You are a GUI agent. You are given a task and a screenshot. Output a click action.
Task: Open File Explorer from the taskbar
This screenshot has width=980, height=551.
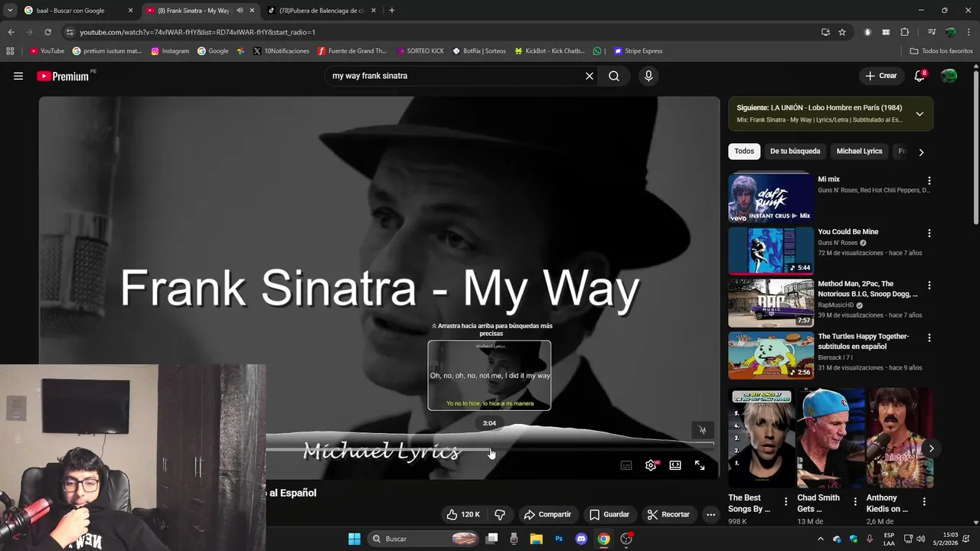pos(537,539)
